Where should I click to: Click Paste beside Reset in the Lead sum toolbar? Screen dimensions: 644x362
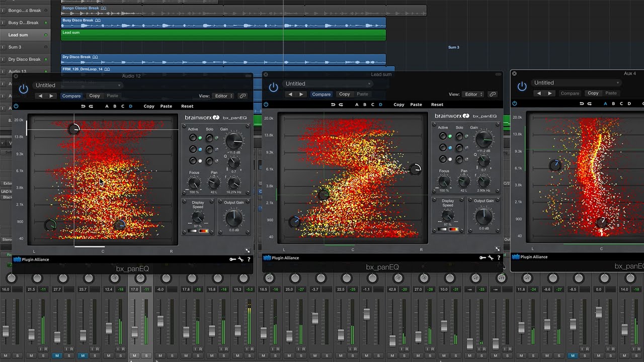coord(416,105)
